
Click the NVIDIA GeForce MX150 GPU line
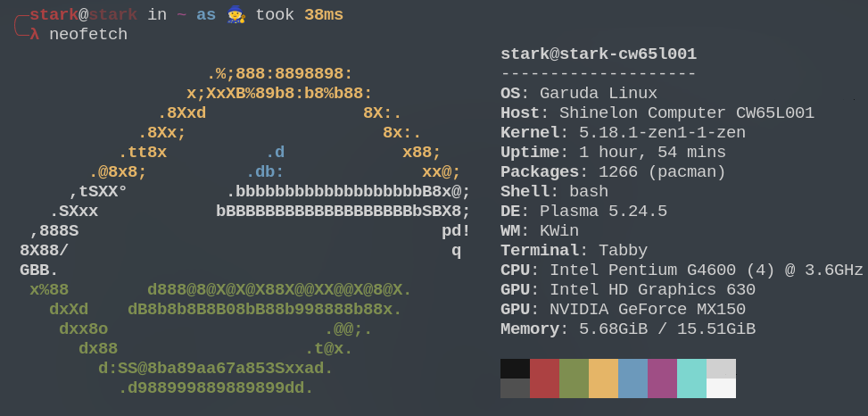point(623,310)
